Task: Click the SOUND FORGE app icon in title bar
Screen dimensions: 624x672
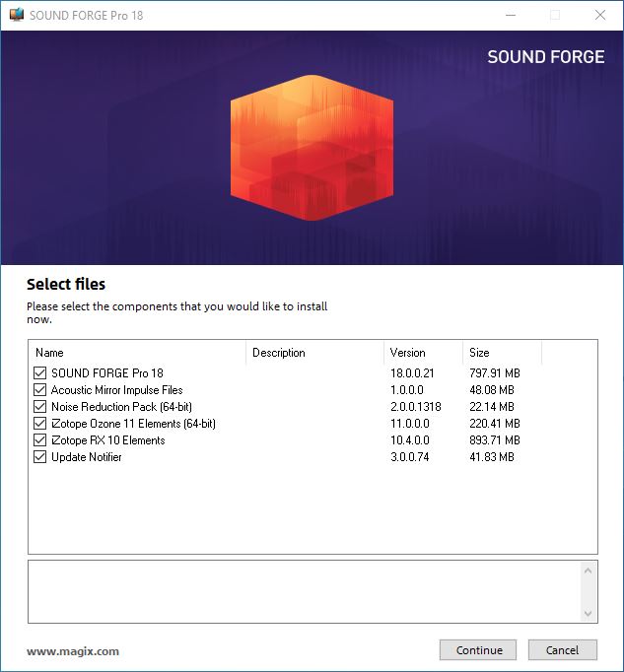Action: pyautogui.click(x=17, y=15)
